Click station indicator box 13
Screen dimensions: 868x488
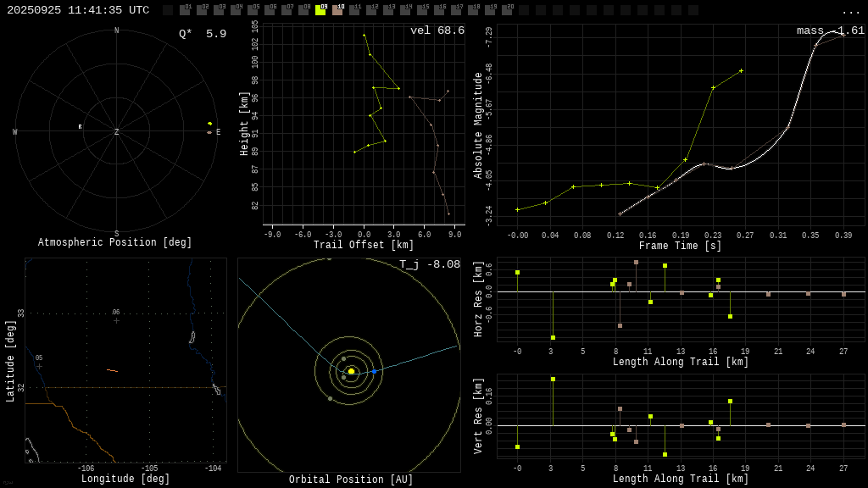click(x=387, y=10)
